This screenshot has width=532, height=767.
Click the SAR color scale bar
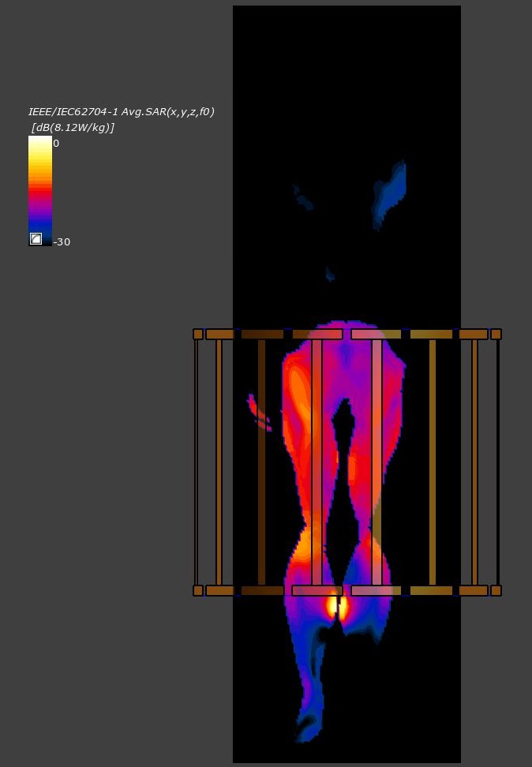pos(40,189)
